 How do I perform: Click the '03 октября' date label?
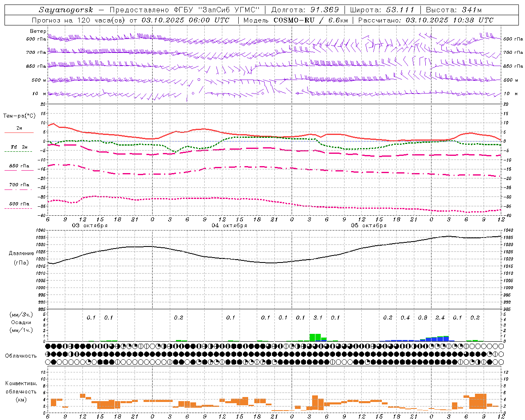(90, 226)
